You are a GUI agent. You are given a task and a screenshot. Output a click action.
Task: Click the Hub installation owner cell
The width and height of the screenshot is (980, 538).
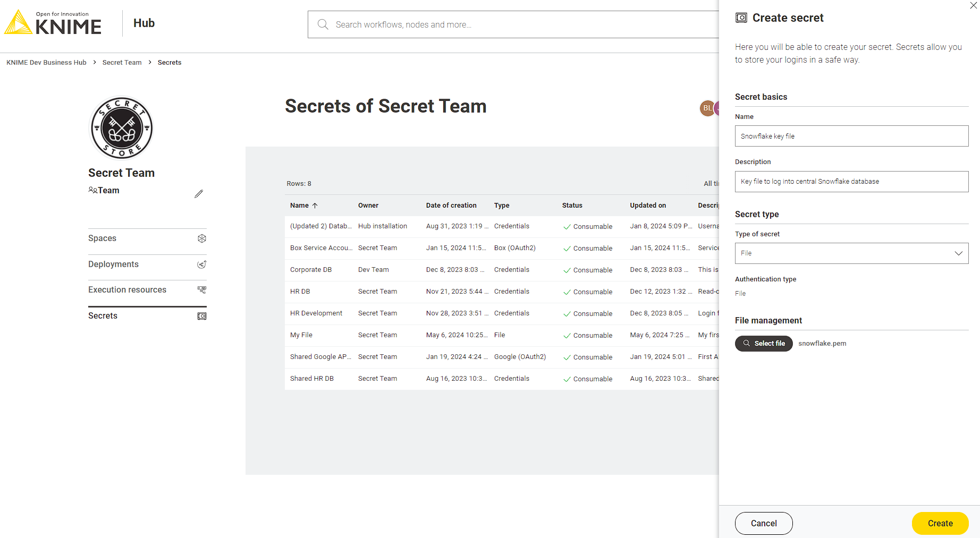click(x=383, y=226)
